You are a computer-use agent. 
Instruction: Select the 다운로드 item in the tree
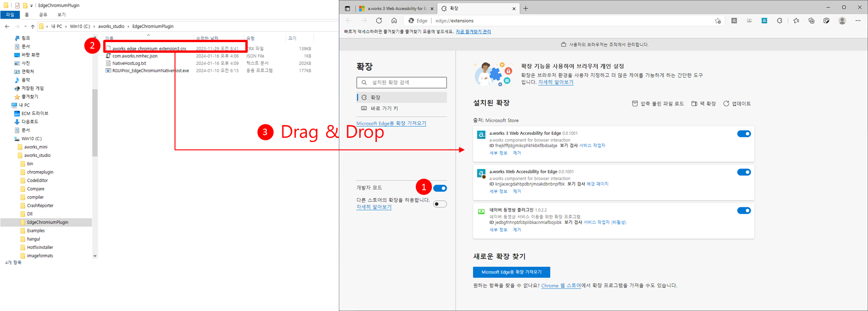[x=30, y=122]
